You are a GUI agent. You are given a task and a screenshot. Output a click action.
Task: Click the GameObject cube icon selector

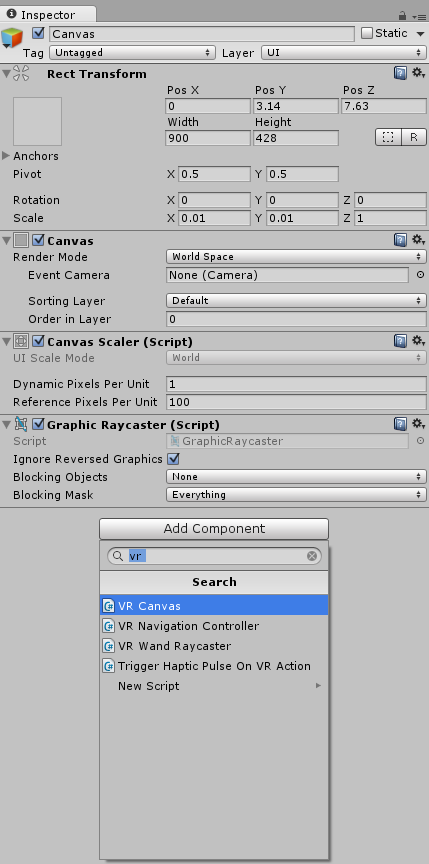(12, 37)
